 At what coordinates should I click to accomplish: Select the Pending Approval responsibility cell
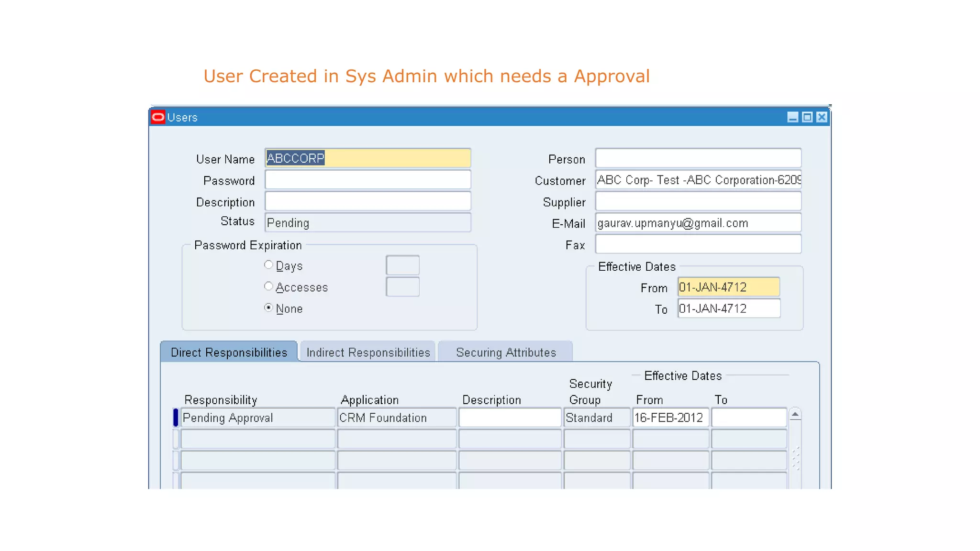click(x=258, y=418)
